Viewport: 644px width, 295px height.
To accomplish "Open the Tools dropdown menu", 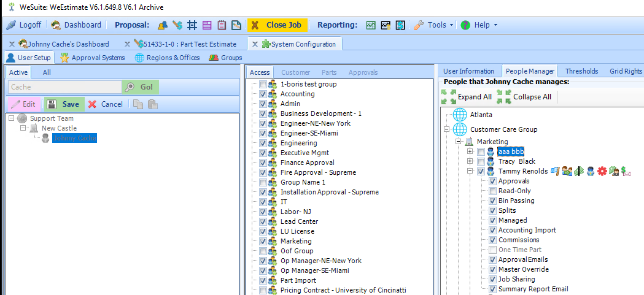I will tap(433, 25).
